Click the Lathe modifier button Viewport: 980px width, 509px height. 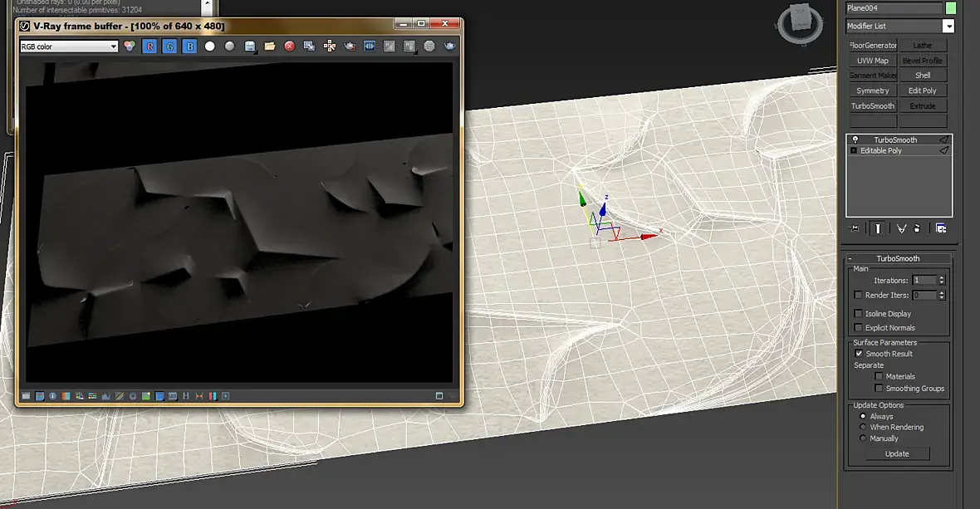pyautogui.click(x=923, y=46)
